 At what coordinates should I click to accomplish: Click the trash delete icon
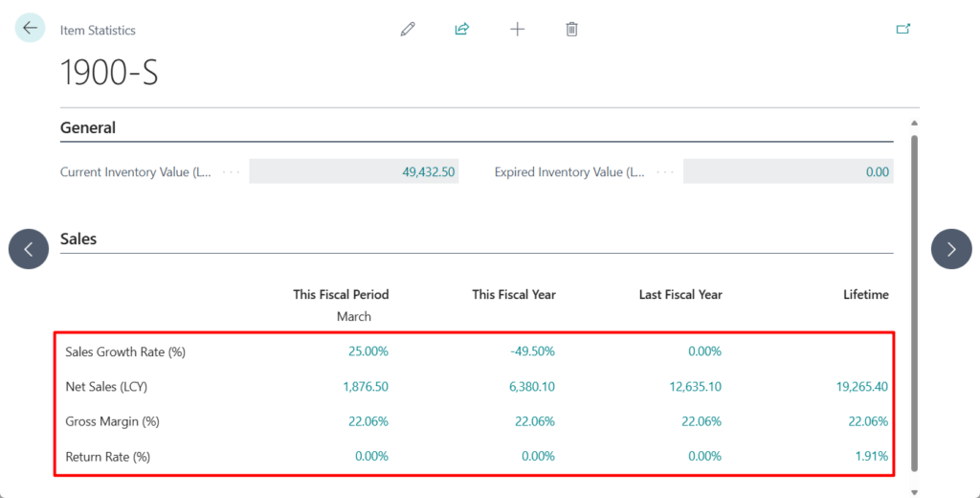[x=571, y=30]
